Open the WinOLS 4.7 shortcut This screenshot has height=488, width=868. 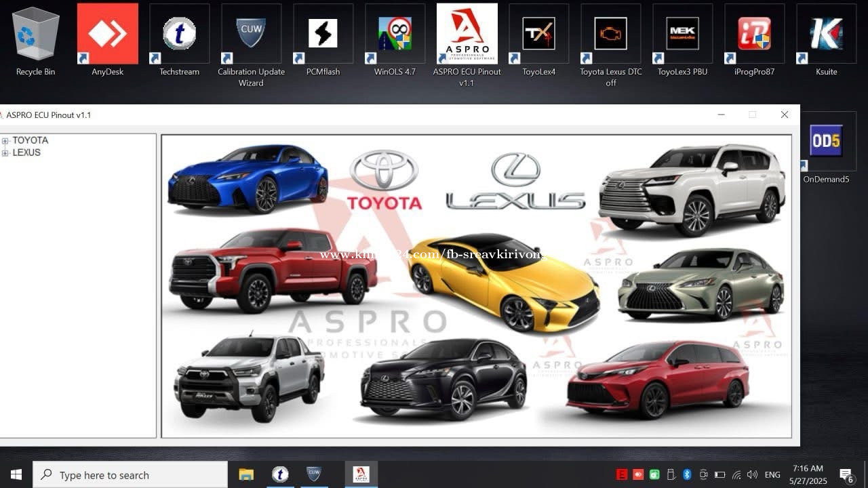(395, 34)
